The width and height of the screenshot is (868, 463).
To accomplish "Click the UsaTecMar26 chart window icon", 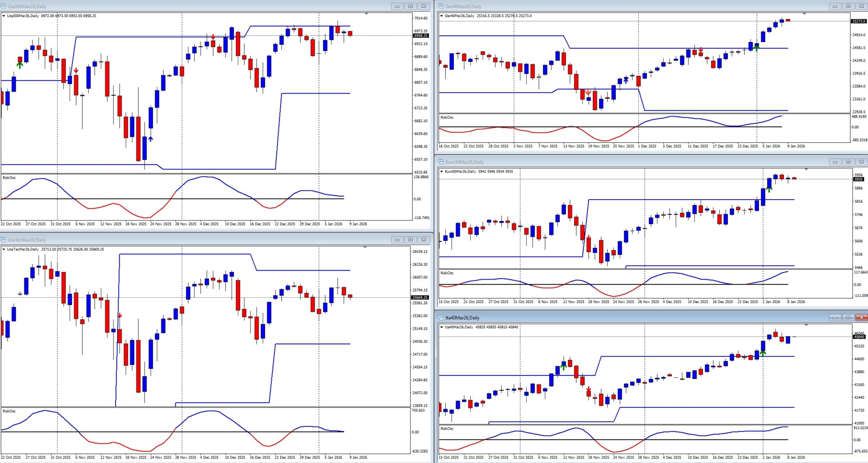I will click(4, 240).
